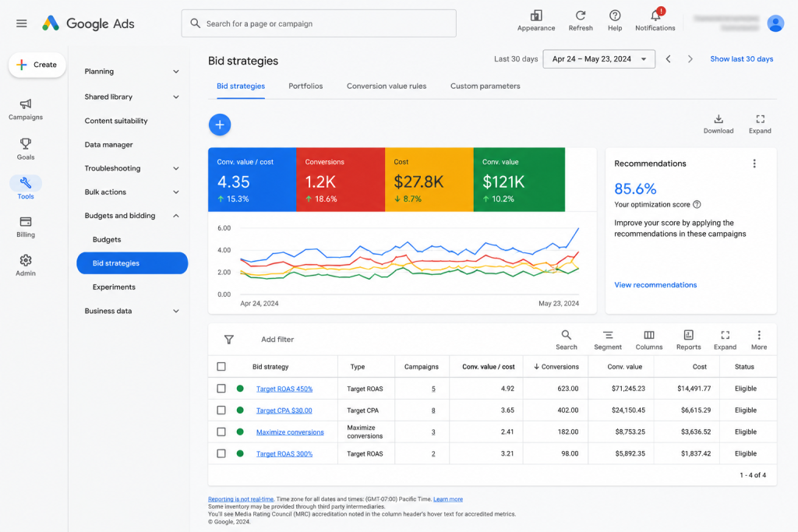This screenshot has width=798, height=532.
Task: Select the yellow Cost metric card
Action: 429,179
